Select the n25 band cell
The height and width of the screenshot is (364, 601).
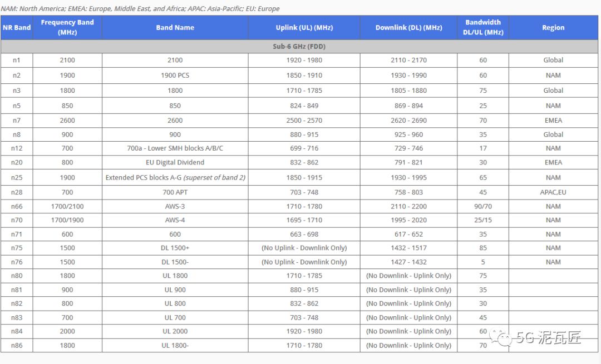coord(17,178)
